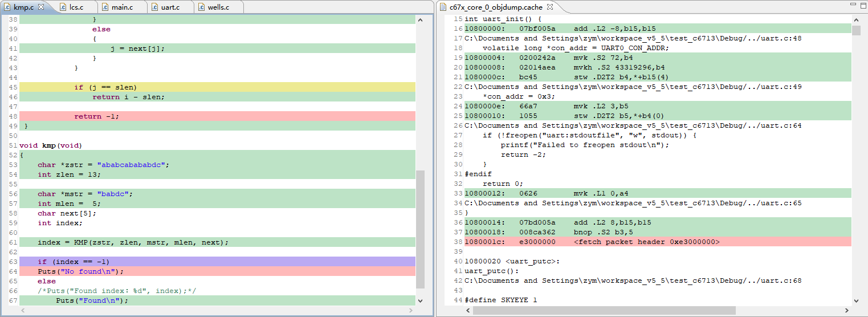Click line '*con_addr = 0x3;'

(519, 96)
